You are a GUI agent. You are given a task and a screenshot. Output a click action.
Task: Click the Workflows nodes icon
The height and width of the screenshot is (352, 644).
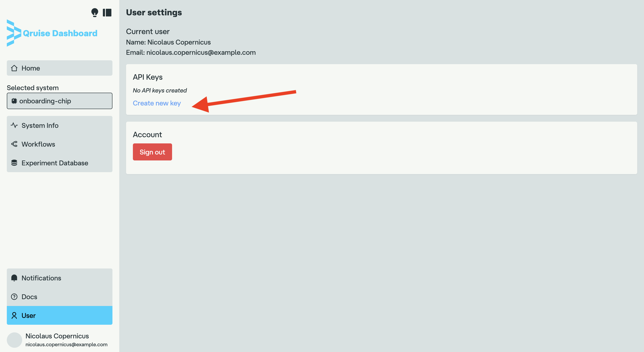point(14,144)
